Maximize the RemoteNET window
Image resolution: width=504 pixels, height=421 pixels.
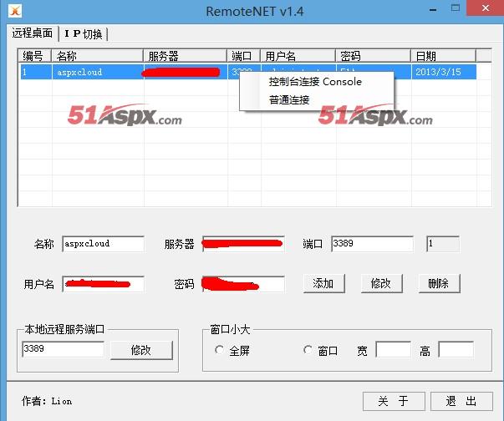point(456,8)
